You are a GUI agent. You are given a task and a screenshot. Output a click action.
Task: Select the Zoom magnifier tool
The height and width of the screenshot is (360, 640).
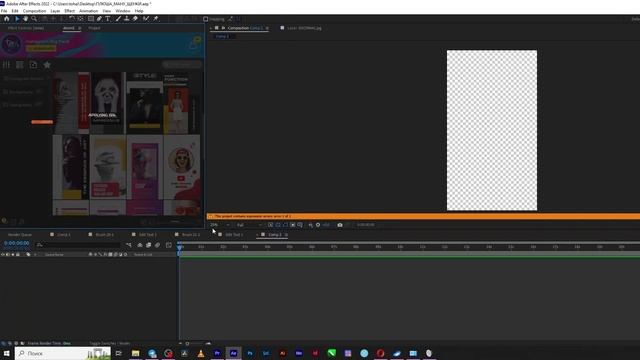click(x=34, y=19)
